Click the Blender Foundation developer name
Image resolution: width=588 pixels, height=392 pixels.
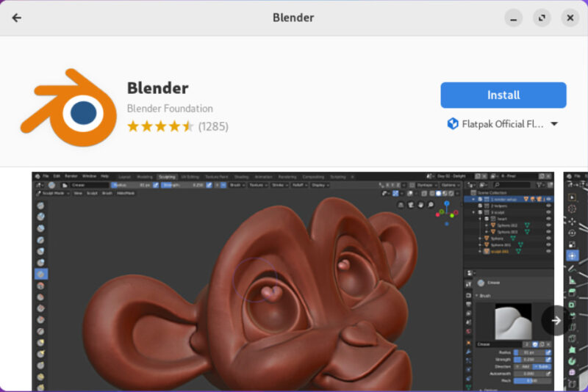coord(170,109)
